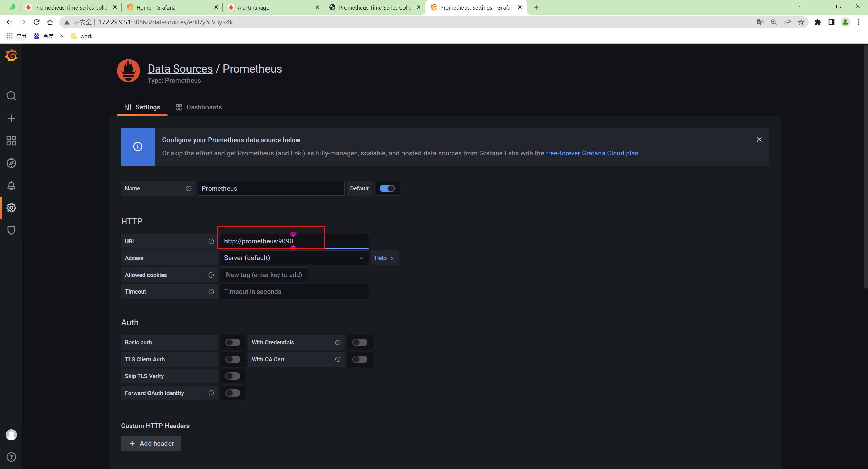Image resolution: width=868 pixels, height=469 pixels.
Task: Enable the With Credentials switch
Action: pyautogui.click(x=360, y=342)
